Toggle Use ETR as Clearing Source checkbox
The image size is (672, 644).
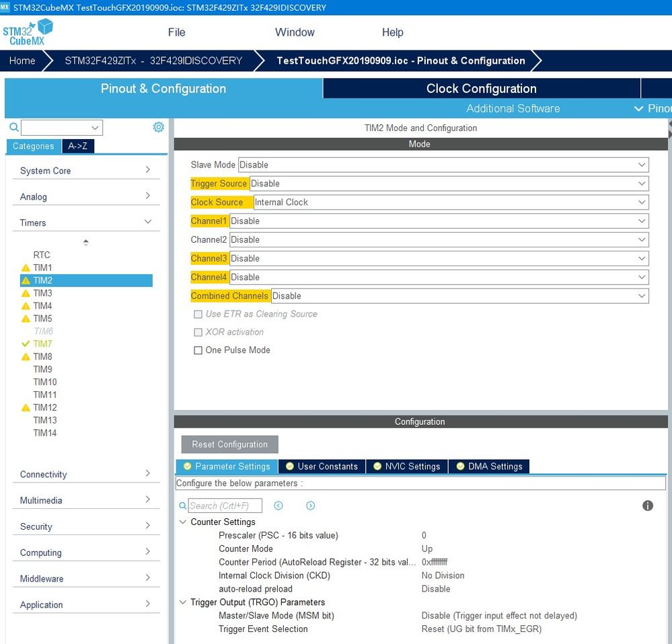coord(198,315)
